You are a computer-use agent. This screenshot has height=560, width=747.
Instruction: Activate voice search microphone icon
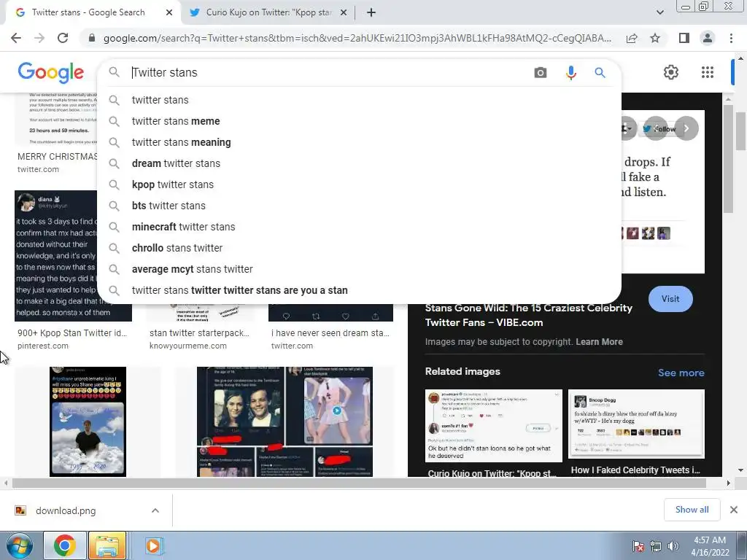[x=570, y=73]
